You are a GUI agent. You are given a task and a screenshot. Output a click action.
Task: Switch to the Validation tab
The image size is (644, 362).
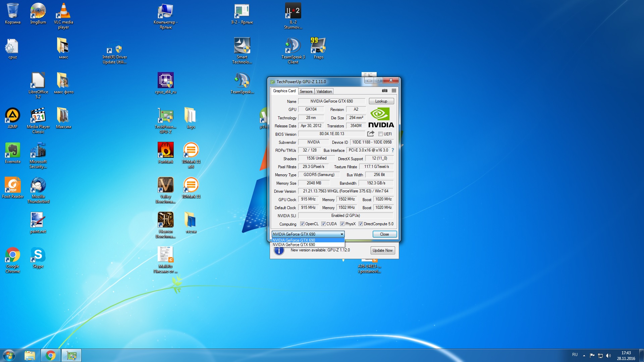(324, 91)
